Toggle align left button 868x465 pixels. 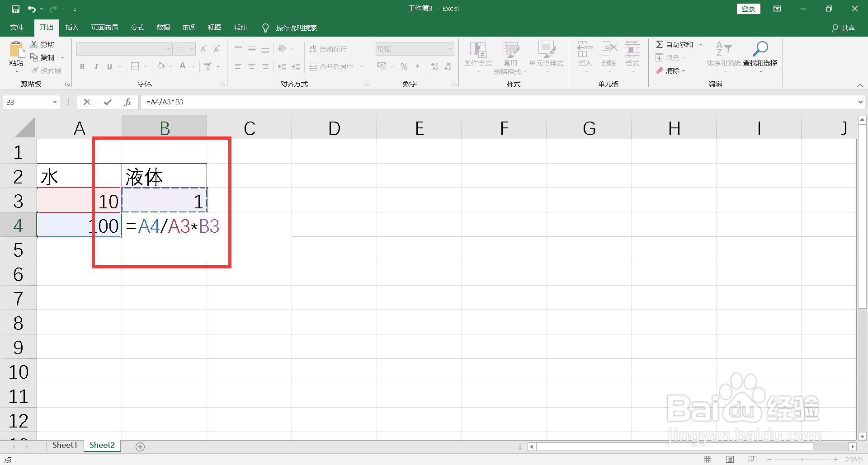pyautogui.click(x=238, y=66)
